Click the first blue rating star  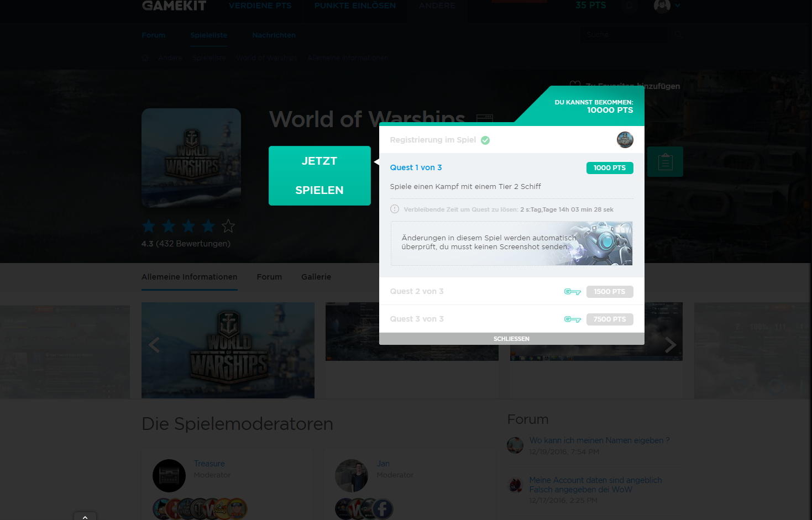coord(149,226)
